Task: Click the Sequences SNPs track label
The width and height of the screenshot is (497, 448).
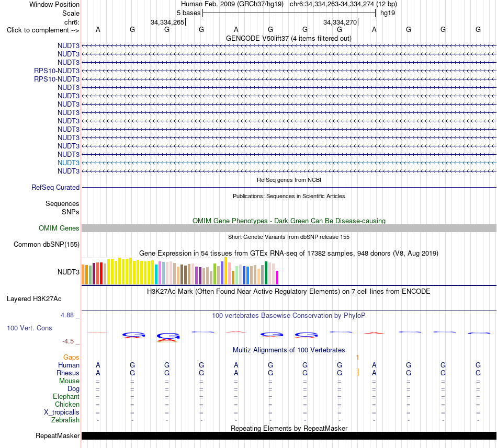Action: tap(62, 208)
